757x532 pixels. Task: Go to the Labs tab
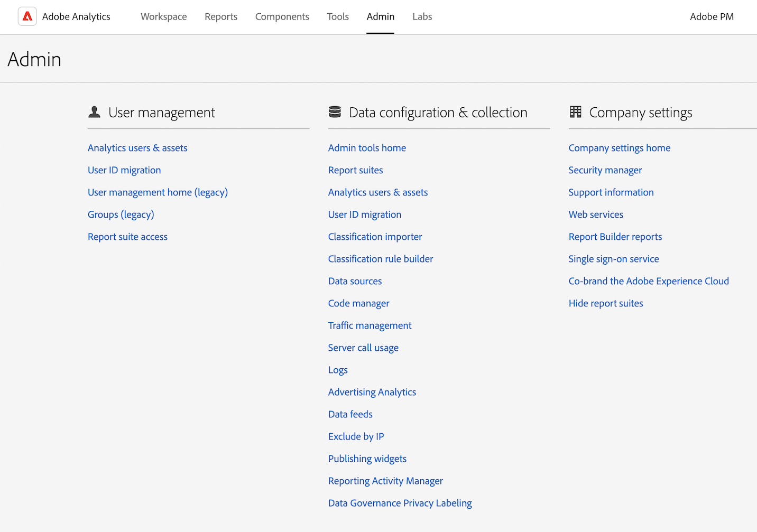coord(422,17)
